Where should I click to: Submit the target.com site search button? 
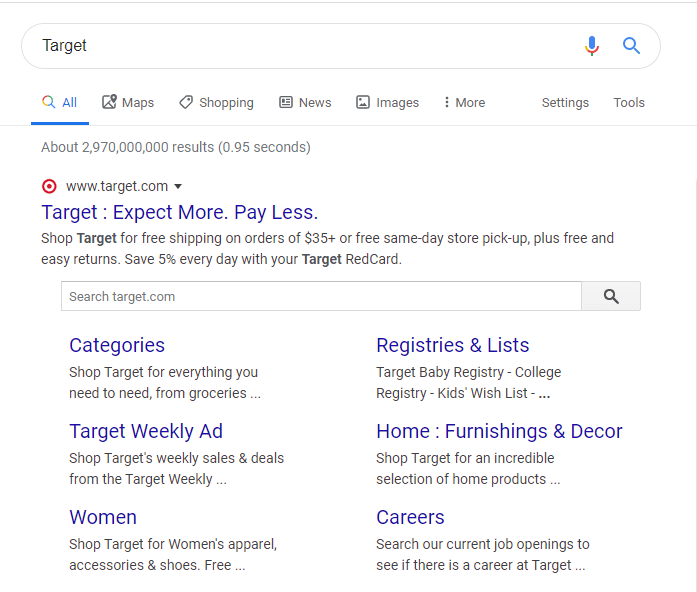[611, 296]
